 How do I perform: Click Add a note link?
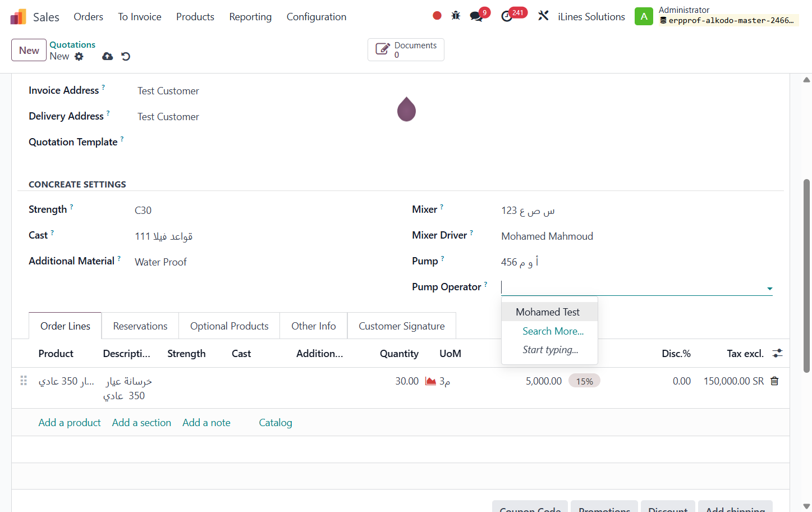[207, 423]
